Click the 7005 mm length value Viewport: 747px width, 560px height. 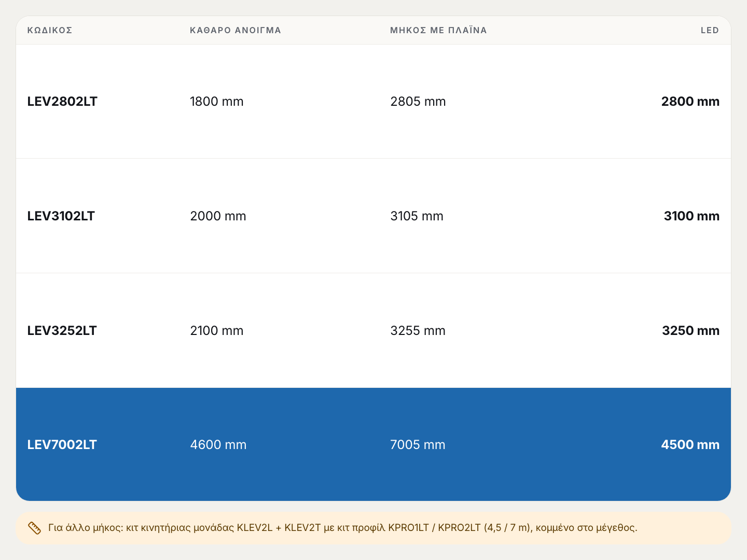pos(418,444)
